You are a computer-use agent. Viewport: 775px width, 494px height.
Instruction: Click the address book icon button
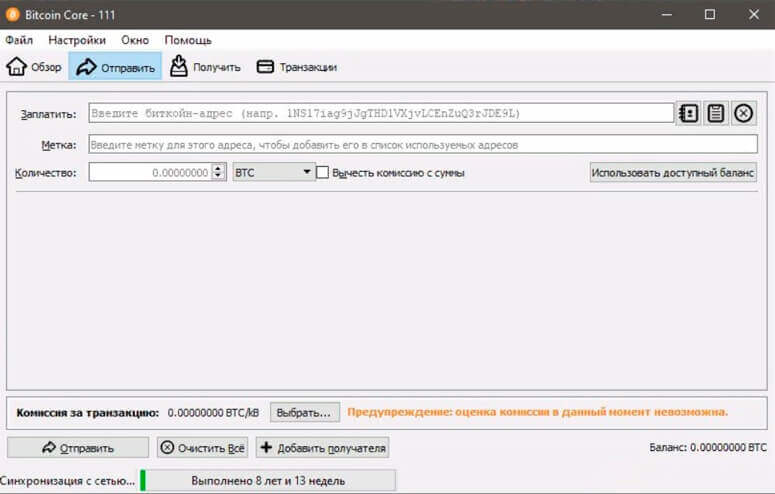(688, 113)
